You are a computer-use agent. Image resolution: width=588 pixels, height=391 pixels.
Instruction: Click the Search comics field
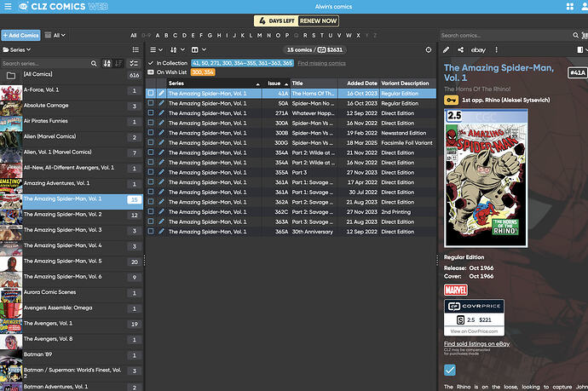pyautogui.click(x=505, y=35)
